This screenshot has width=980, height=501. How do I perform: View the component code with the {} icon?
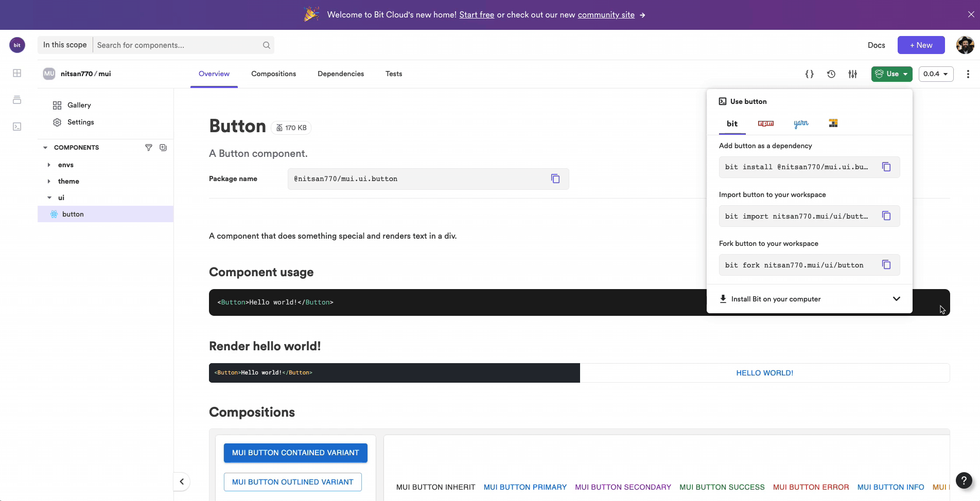809,74
